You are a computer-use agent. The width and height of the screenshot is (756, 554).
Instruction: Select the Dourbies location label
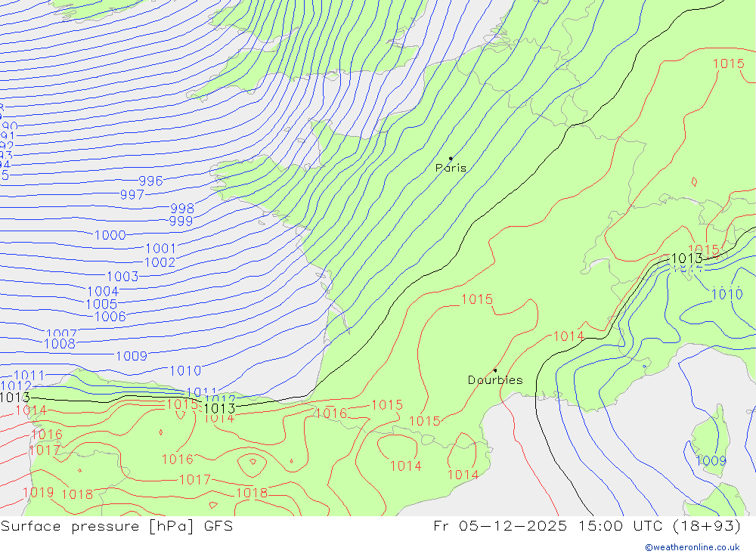(495, 380)
